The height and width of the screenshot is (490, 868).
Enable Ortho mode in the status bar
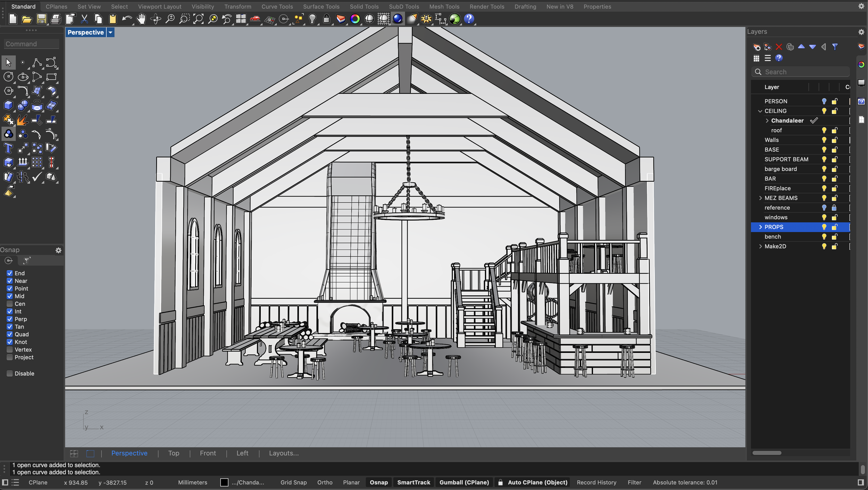(324, 482)
